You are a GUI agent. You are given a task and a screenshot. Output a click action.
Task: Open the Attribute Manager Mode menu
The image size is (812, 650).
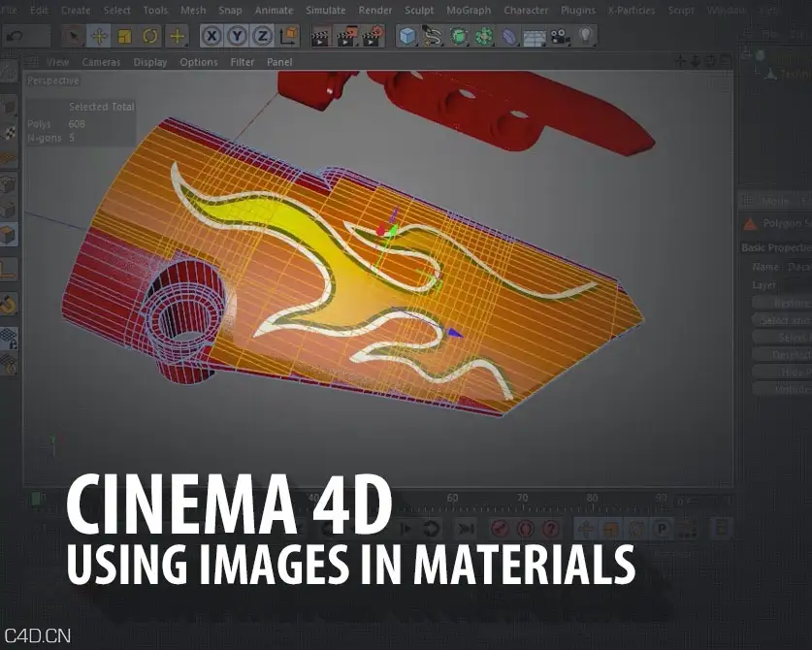(775, 201)
